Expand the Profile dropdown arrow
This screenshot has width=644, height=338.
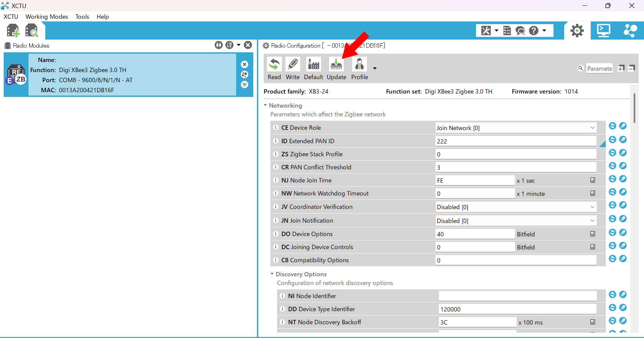coord(375,68)
